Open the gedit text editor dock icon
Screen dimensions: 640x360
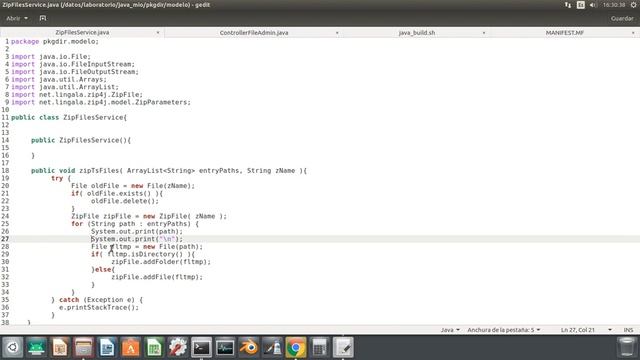pyautogui.click(x=343, y=348)
